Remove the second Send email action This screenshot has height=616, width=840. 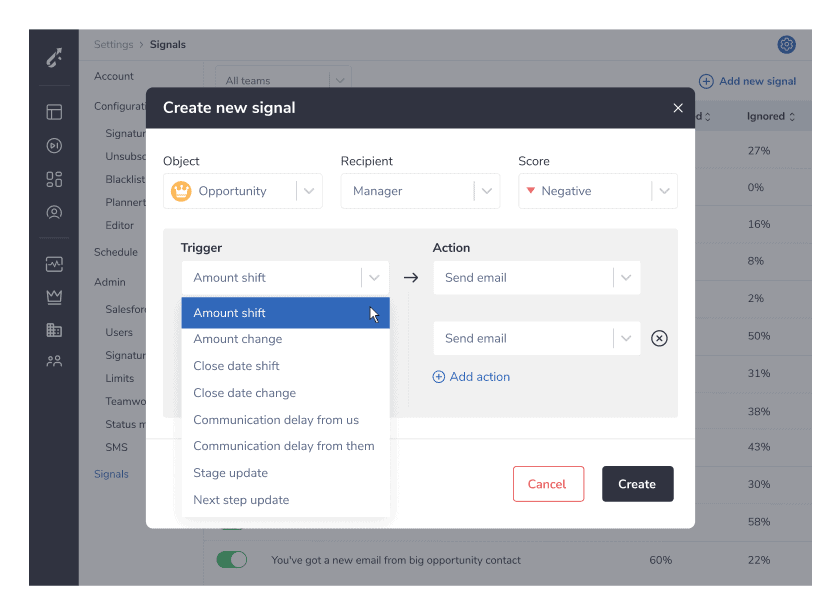click(659, 339)
